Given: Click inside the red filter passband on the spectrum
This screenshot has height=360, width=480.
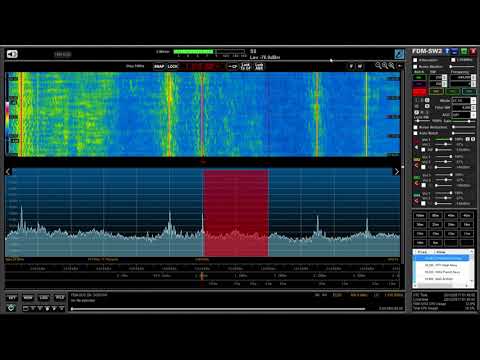Looking at the screenshot, I should 236,212.
